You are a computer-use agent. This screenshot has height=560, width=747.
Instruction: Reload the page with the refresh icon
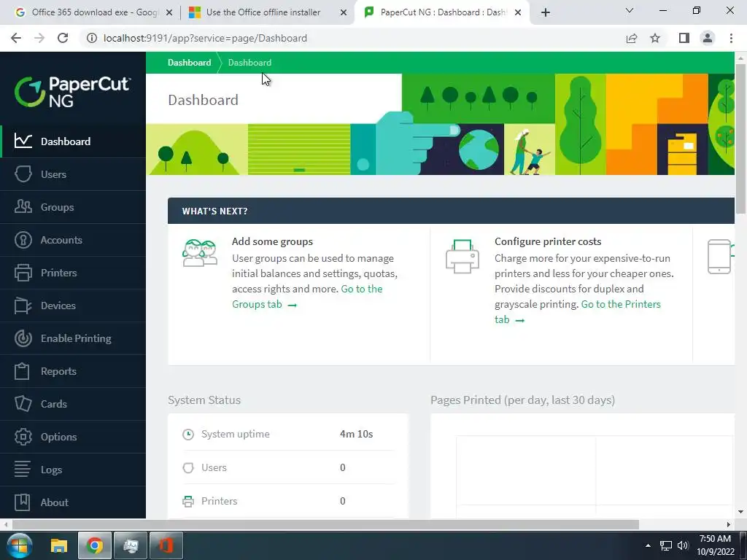point(63,38)
